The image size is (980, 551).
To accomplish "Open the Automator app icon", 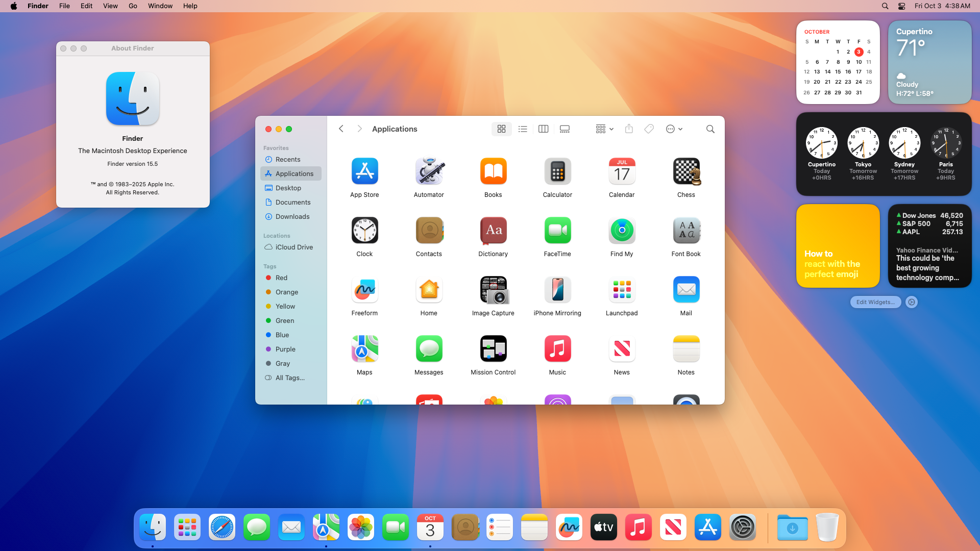I will pos(429,171).
